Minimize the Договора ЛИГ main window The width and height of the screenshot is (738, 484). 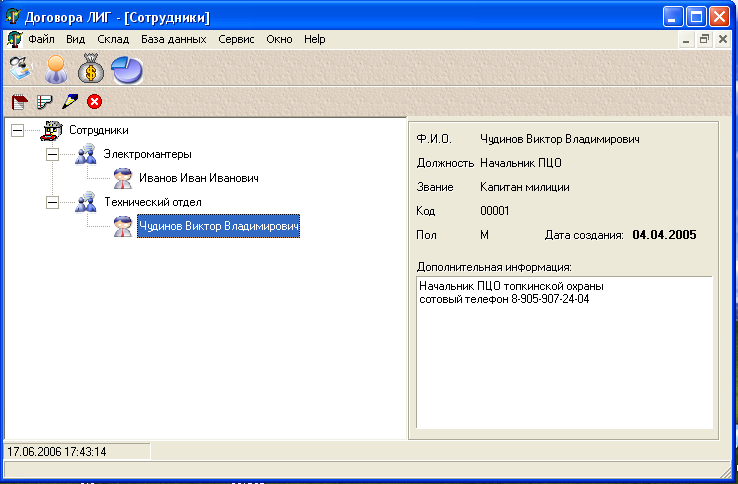coord(673,16)
